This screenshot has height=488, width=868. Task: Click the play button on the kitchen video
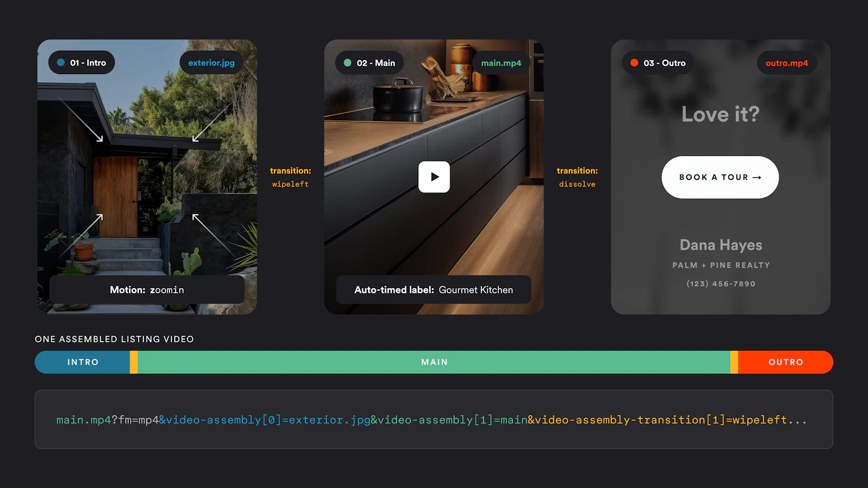(x=434, y=177)
